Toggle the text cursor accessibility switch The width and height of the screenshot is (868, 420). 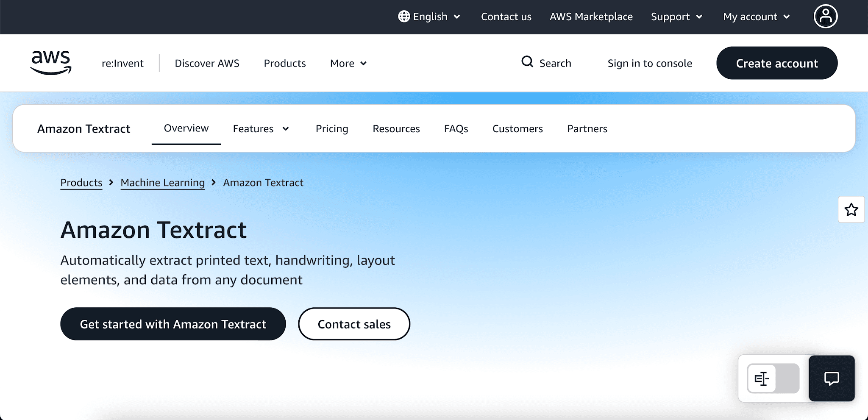[773, 378]
